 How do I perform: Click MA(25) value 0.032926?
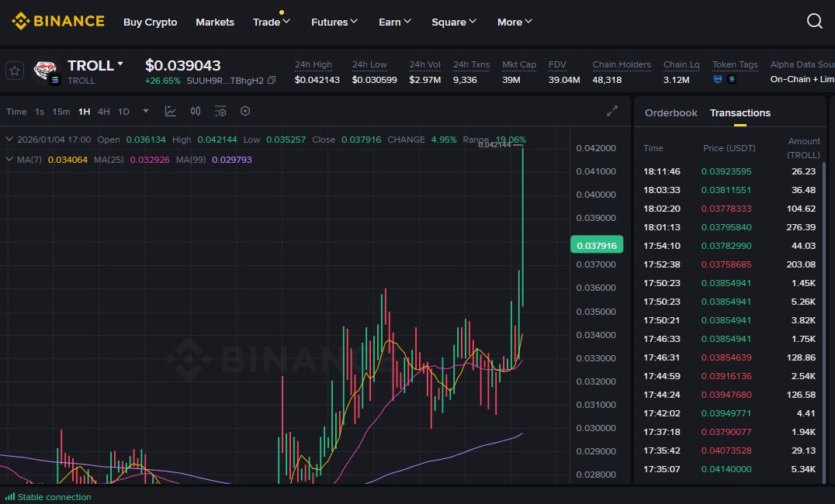[x=150, y=160]
